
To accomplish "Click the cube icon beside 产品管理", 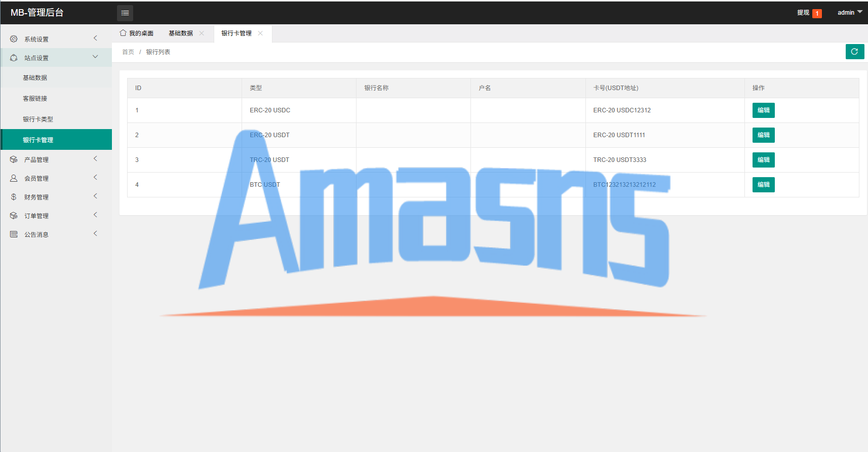I will (14, 159).
